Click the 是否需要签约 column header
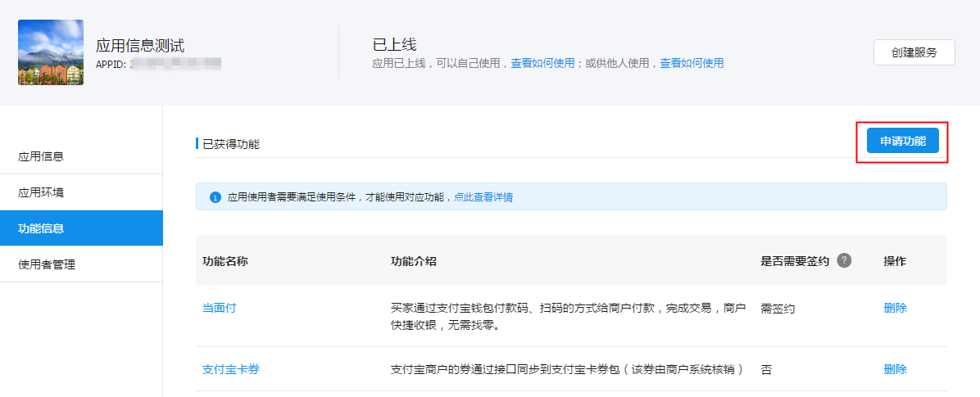This screenshot has width=980, height=397. 795,262
